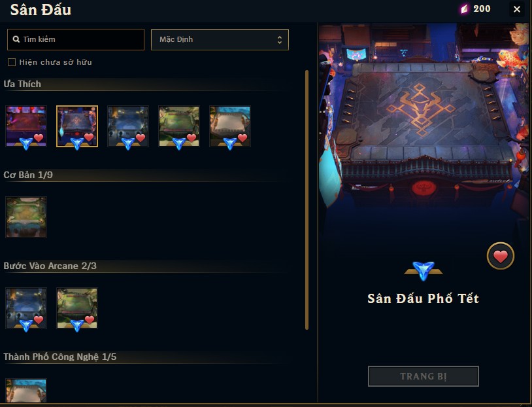Select the Cơ Bản default arena thumbnail
This screenshot has height=407, width=532.
tap(26, 217)
